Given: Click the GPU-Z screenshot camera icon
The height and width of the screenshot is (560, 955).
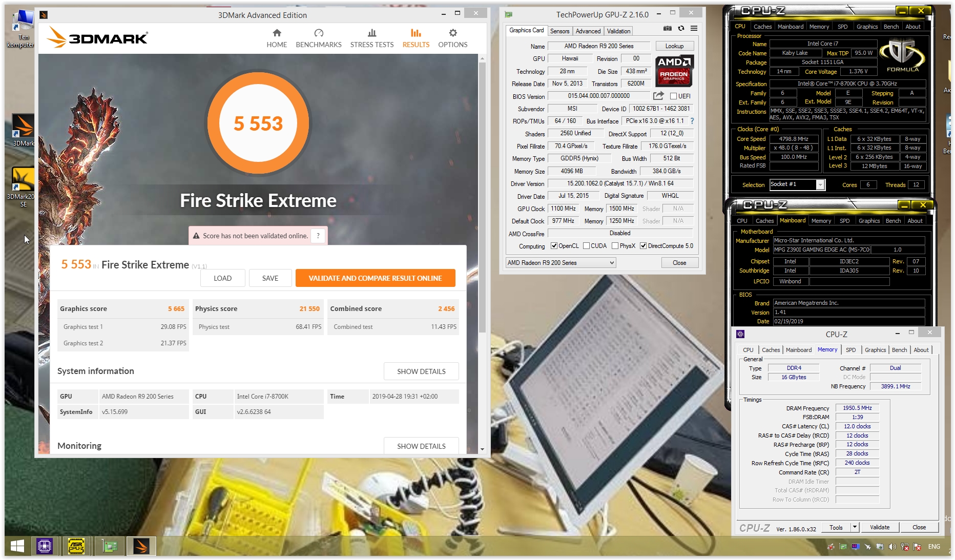Looking at the screenshot, I should coord(667,28).
